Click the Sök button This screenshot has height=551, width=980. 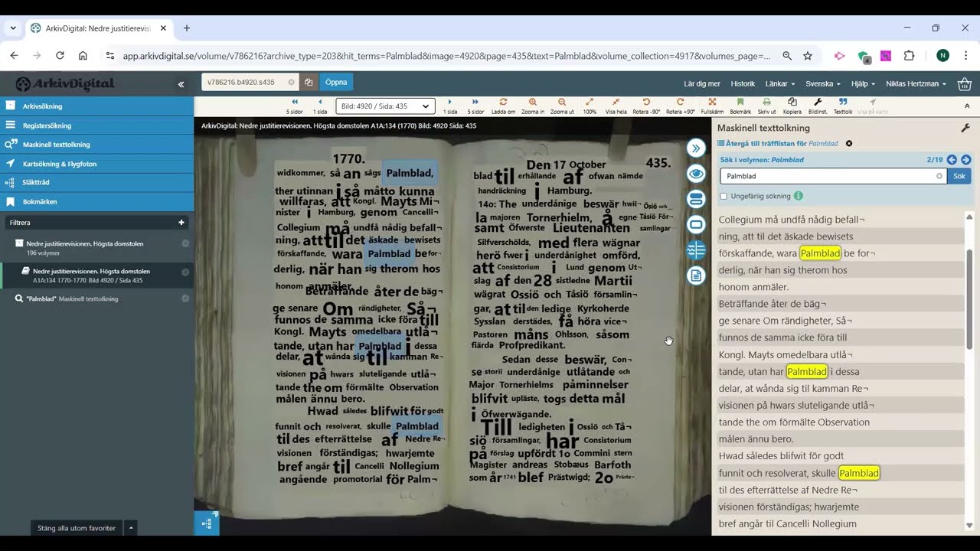click(x=959, y=176)
